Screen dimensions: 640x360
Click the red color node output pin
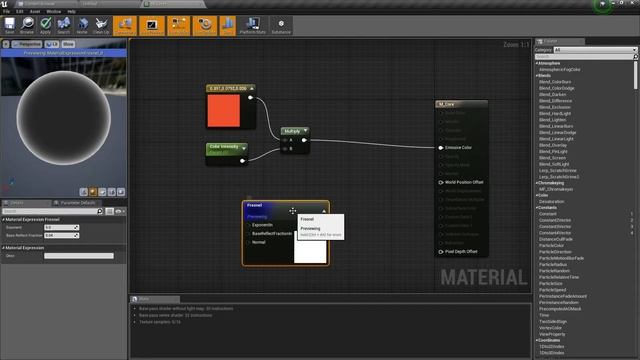tap(251, 98)
